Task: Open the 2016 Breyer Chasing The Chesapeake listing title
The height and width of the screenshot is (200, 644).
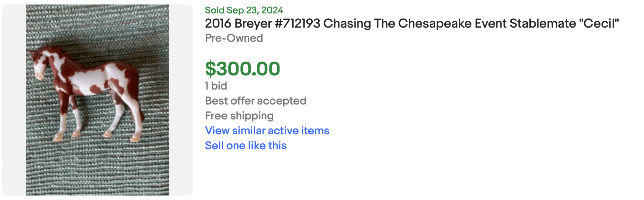Action: point(411,24)
